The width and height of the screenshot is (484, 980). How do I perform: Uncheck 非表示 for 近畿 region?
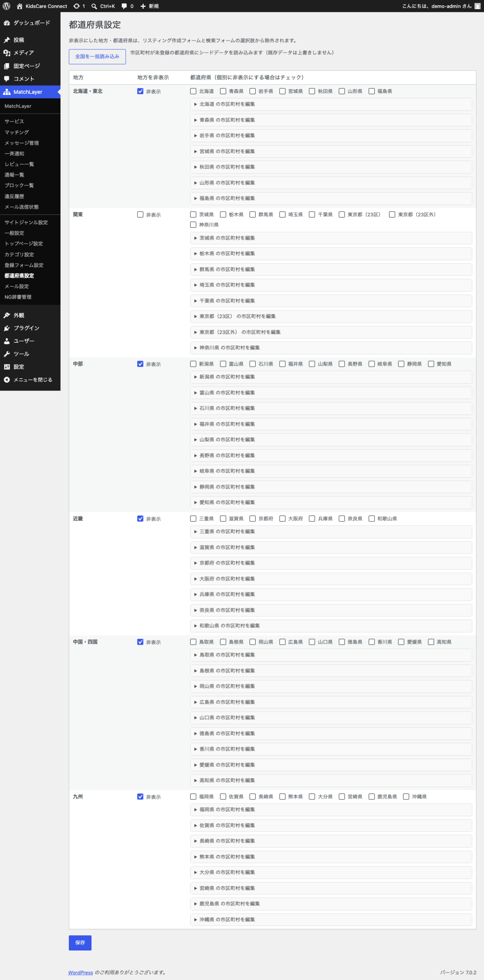(140, 519)
